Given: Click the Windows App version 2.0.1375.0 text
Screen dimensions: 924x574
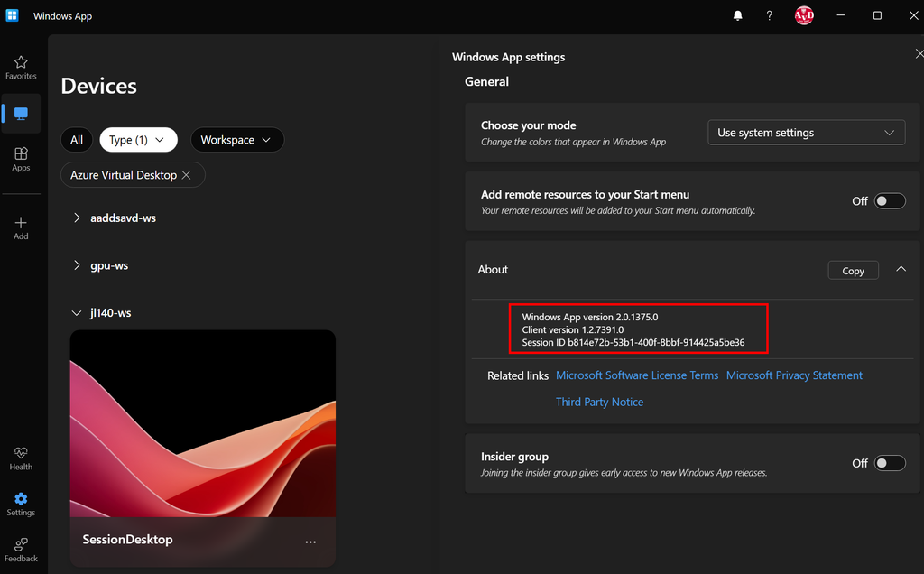Looking at the screenshot, I should pyautogui.click(x=590, y=317).
